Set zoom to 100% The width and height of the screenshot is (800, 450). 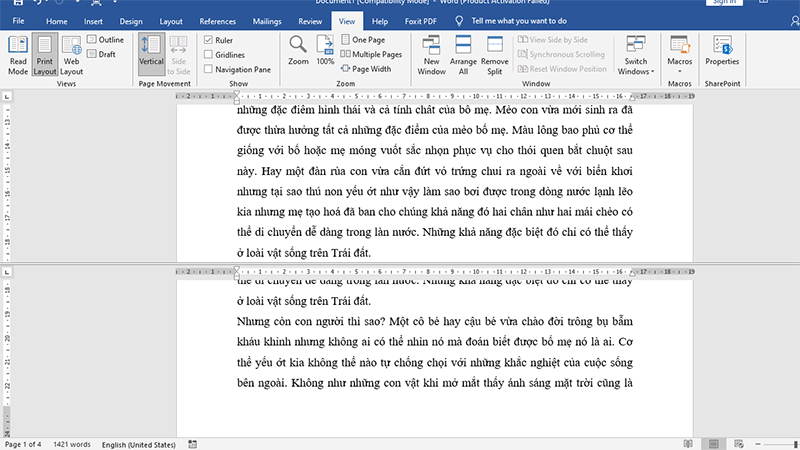325,50
